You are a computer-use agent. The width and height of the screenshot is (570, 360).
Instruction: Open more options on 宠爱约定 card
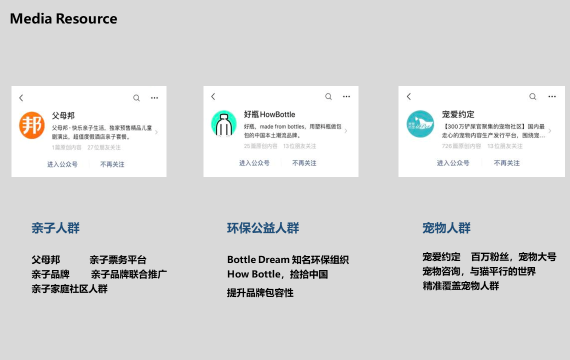pyautogui.click(x=552, y=96)
